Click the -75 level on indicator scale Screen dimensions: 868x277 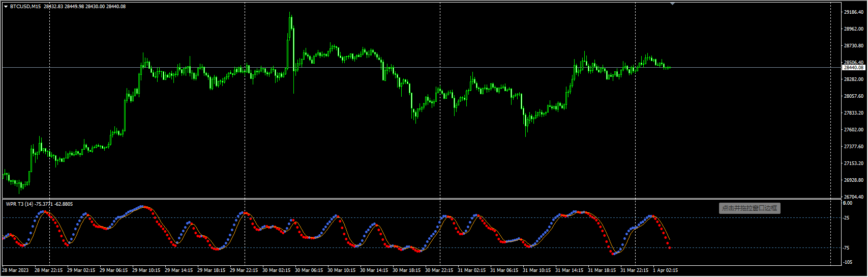[847, 248]
